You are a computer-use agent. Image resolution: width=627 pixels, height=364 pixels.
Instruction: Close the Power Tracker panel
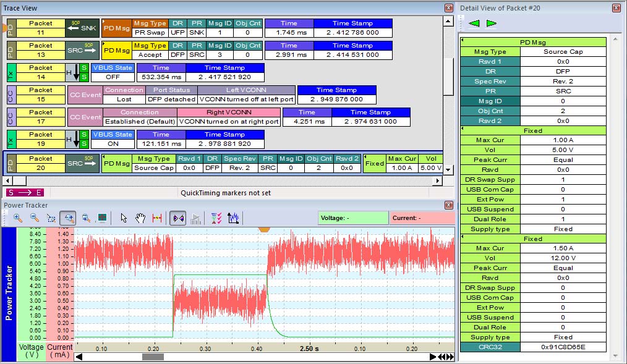449,205
